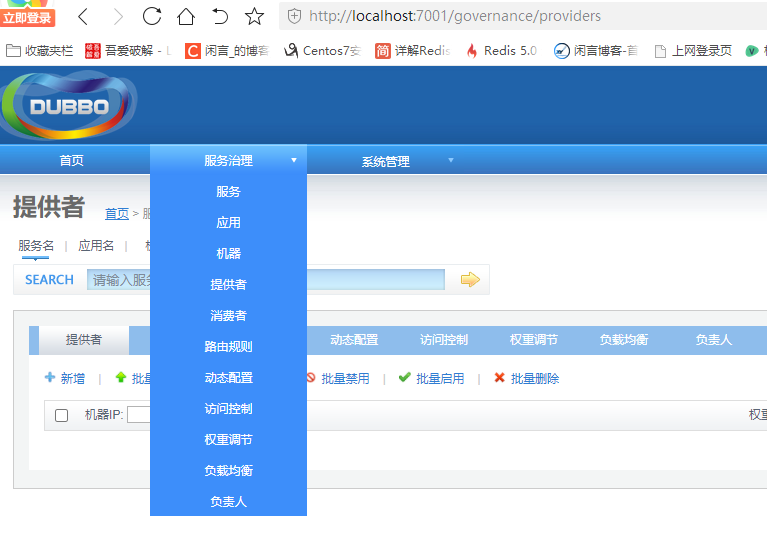The width and height of the screenshot is (767, 550).
Task: Open the Redis 5.0 bookmark
Action: point(501,50)
